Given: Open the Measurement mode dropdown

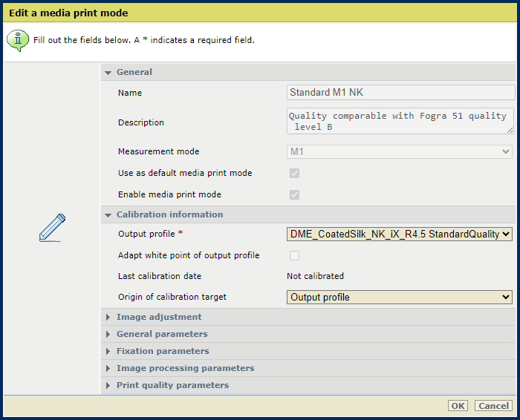Looking at the screenshot, I should pos(400,151).
